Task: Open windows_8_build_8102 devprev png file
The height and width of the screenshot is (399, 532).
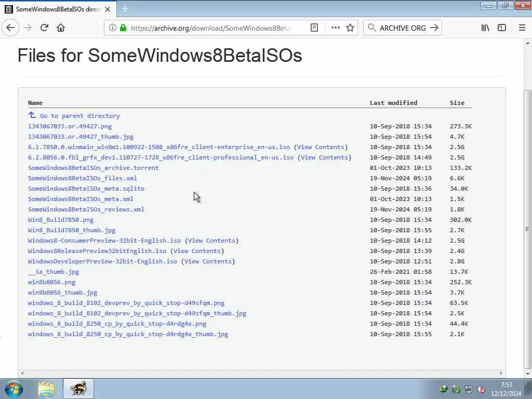Action: pos(126,303)
